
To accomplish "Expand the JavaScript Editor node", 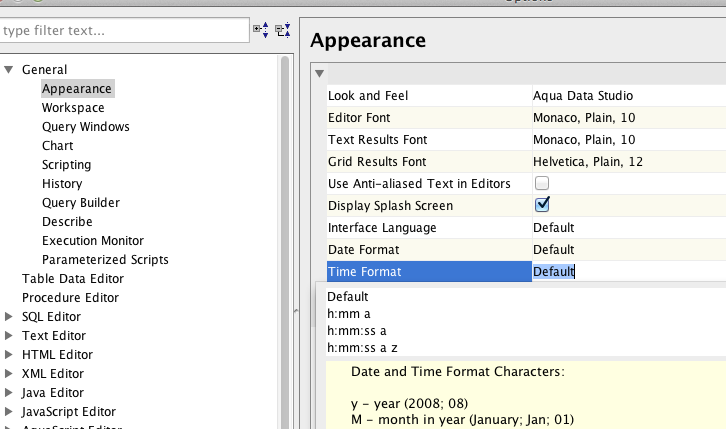I will tap(8, 411).
